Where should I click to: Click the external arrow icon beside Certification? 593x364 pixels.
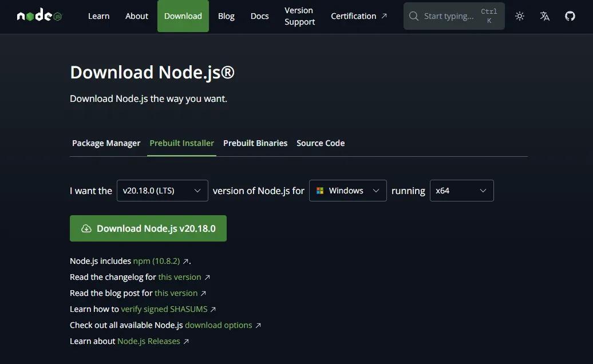384,16
